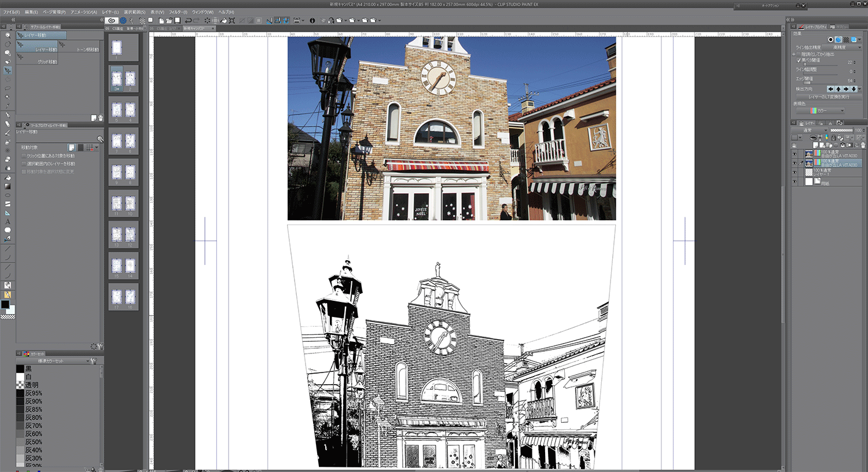Viewport: 868px width, 472px height.
Task: Select the Text tool (A icon)
Action: (x=8, y=222)
